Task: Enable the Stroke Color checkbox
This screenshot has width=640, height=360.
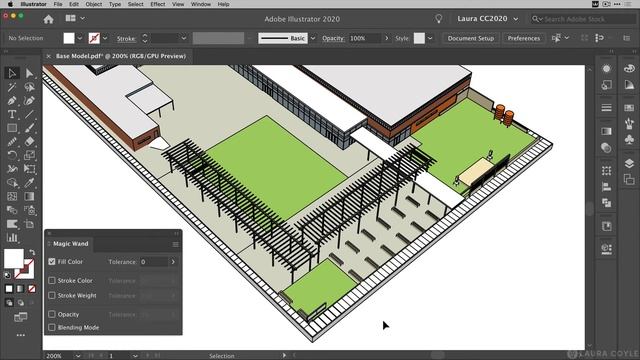Action: click(x=52, y=280)
